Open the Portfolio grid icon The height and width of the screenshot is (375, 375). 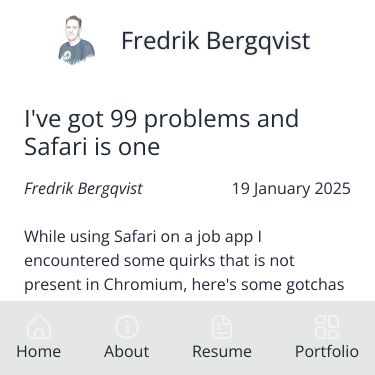click(327, 327)
